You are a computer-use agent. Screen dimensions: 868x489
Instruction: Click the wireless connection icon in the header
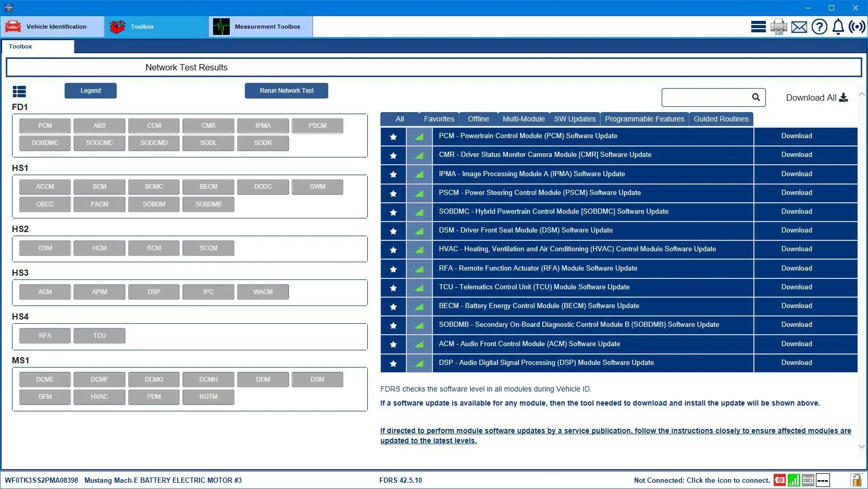[x=857, y=27]
